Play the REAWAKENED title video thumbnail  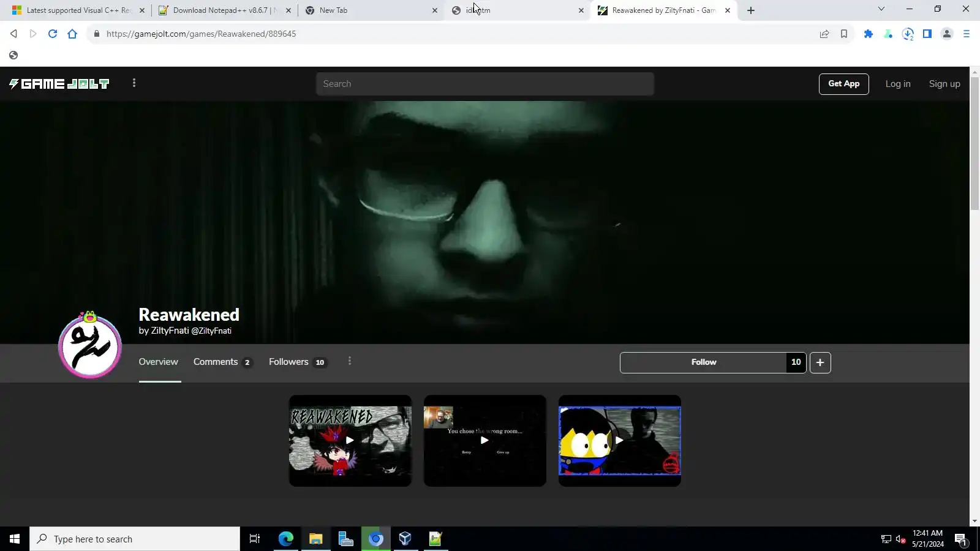pyautogui.click(x=350, y=441)
